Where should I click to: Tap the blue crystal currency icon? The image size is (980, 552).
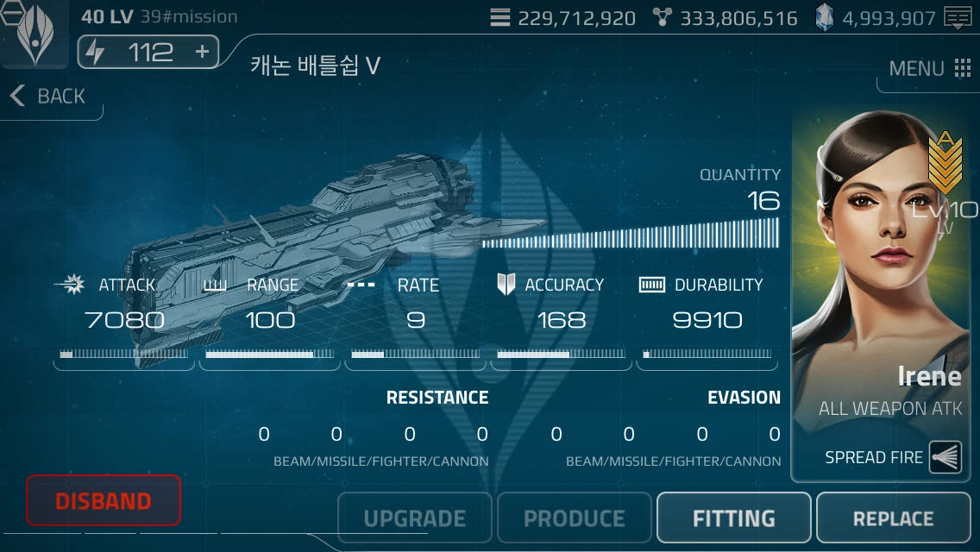tap(824, 17)
